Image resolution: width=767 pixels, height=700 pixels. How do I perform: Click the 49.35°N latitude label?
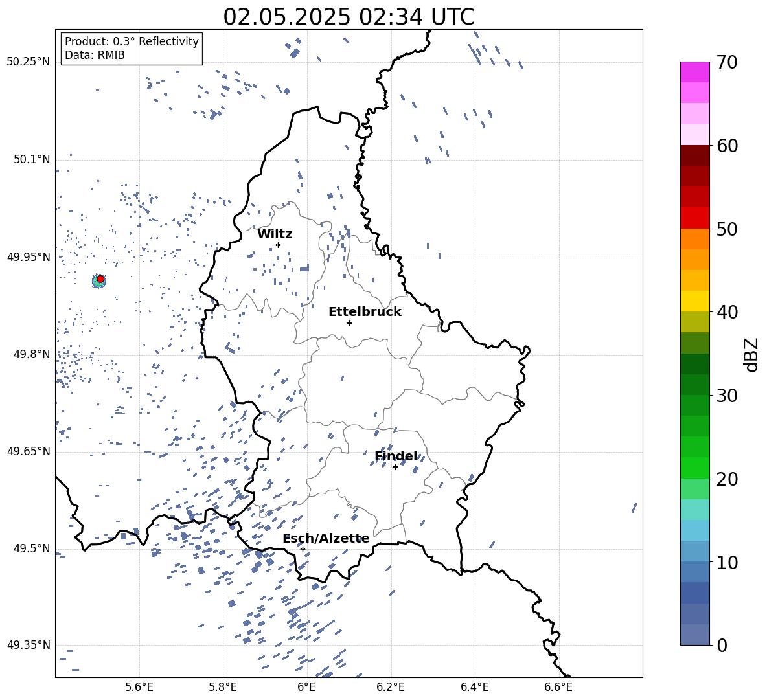[x=29, y=645]
